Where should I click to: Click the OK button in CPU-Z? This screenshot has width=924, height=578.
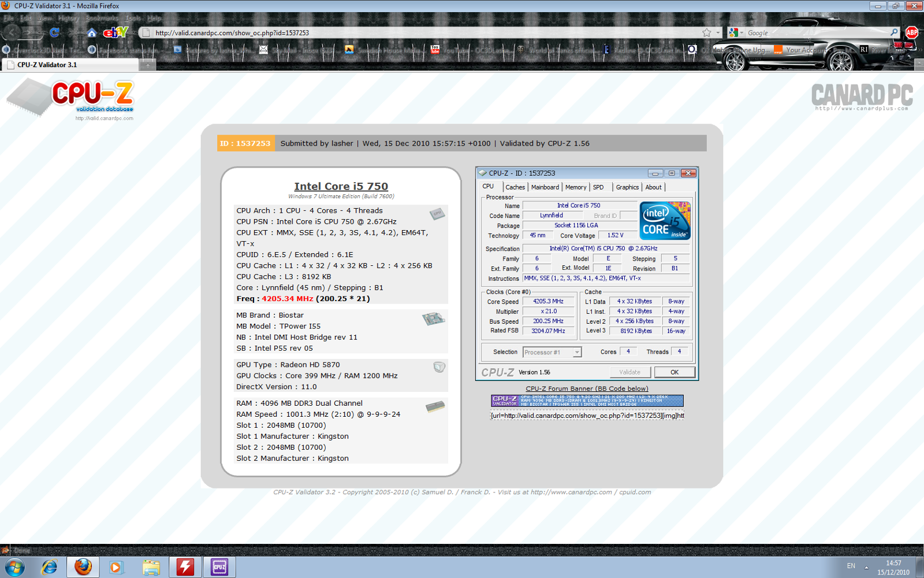(675, 372)
